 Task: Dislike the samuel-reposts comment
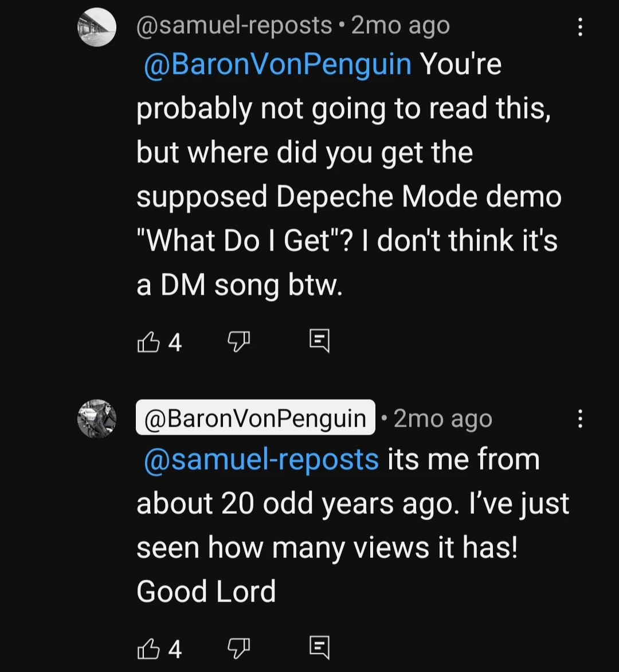tap(238, 342)
